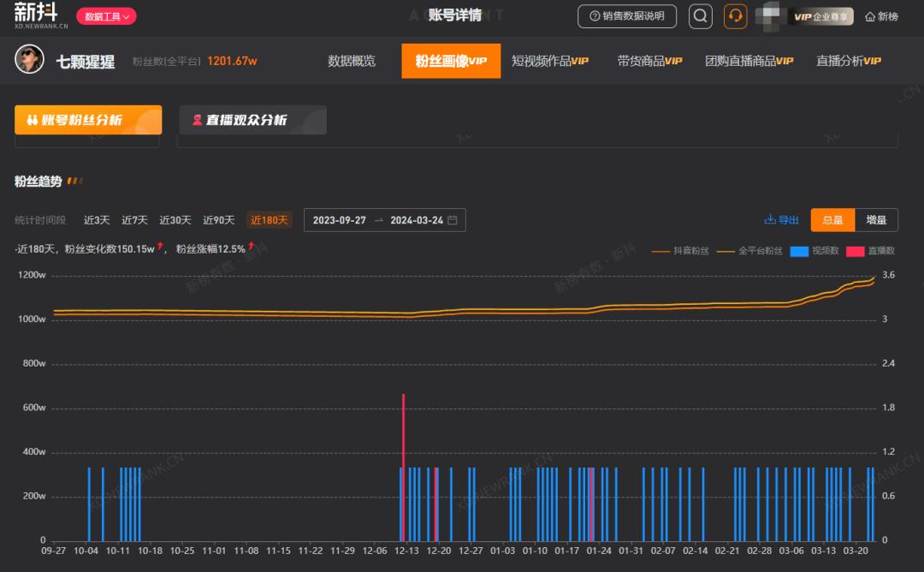Open the 短视频作品 tab
This screenshot has height=572, width=924.
click(550, 61)
